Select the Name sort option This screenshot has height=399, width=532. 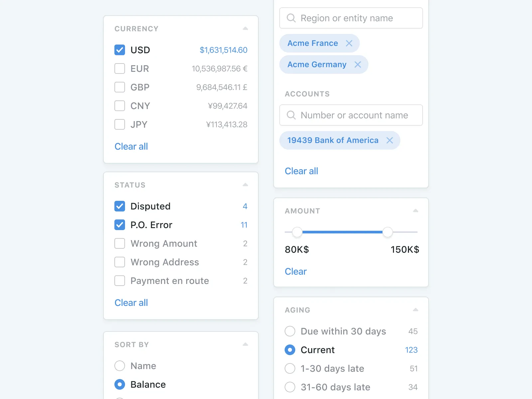coord(119,366)
